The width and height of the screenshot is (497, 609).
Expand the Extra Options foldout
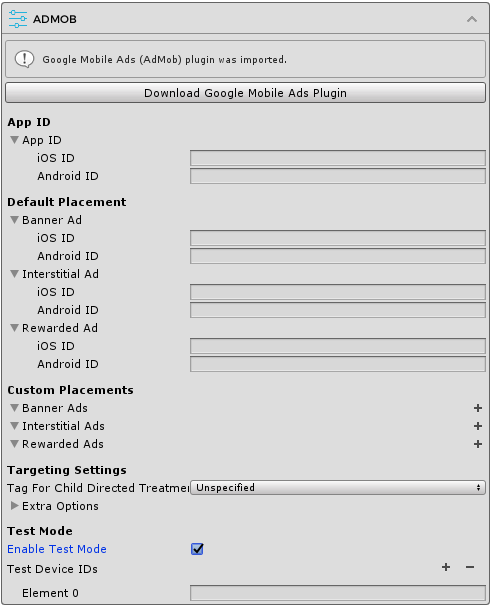pyautogui.click(x=14, y=506)
